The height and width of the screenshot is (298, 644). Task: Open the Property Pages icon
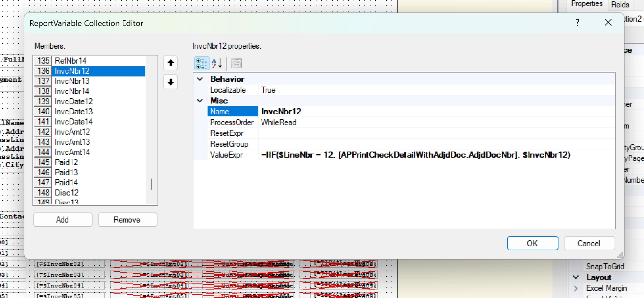click(237, 63)
